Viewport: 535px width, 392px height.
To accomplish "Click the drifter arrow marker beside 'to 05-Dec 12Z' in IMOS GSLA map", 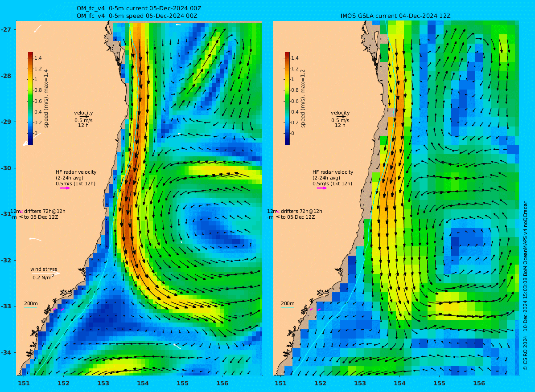I will coord(277,217).
